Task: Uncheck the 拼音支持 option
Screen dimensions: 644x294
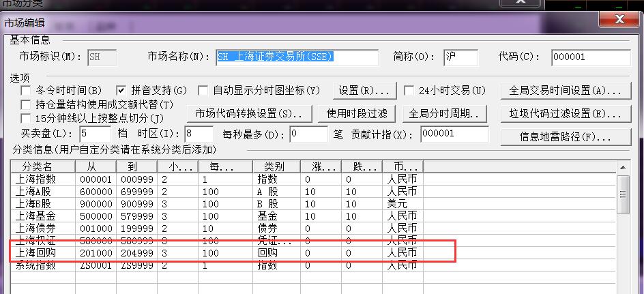Action: (121, 90)
